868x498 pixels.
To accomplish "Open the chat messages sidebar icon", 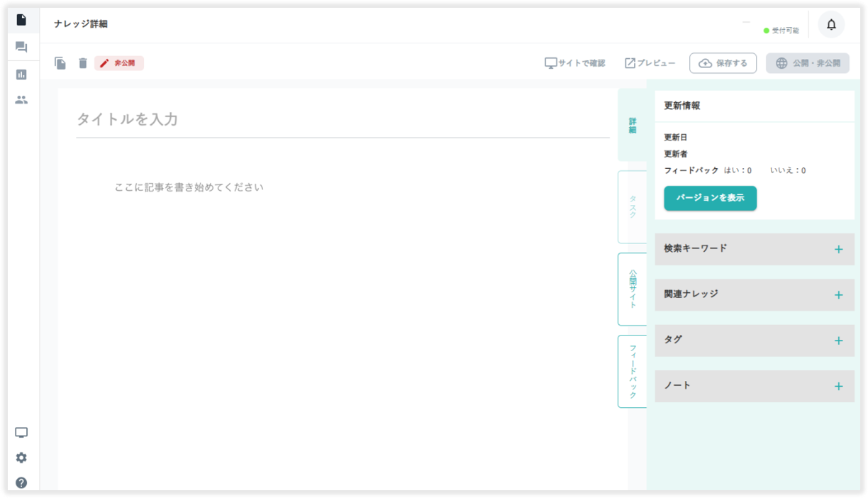I will point(21,48).
